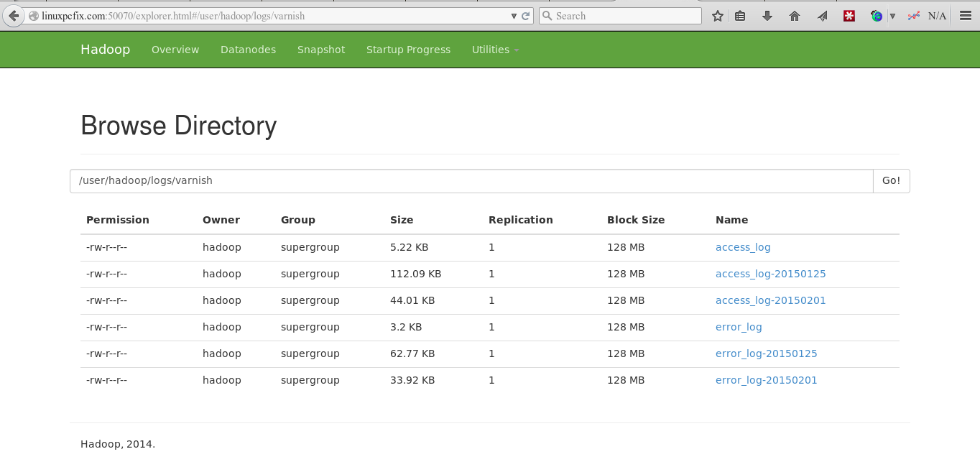Click the browser Search box

625,16
